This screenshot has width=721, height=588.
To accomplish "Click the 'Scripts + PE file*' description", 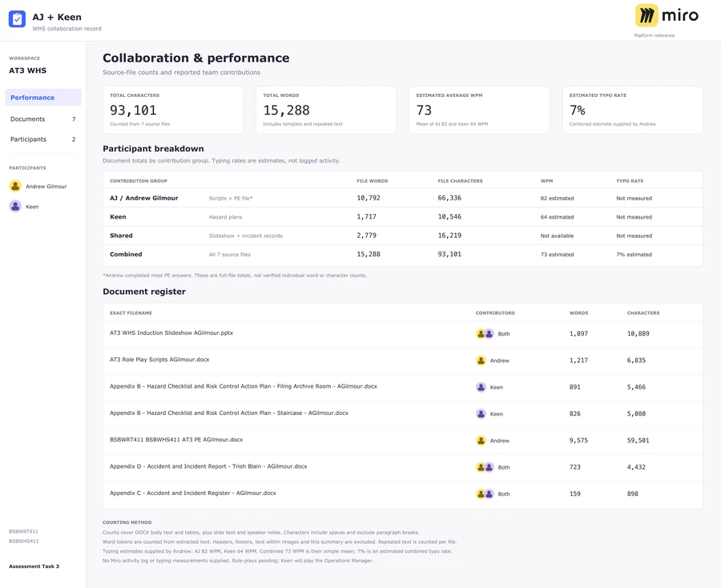I will pos(231,198).
